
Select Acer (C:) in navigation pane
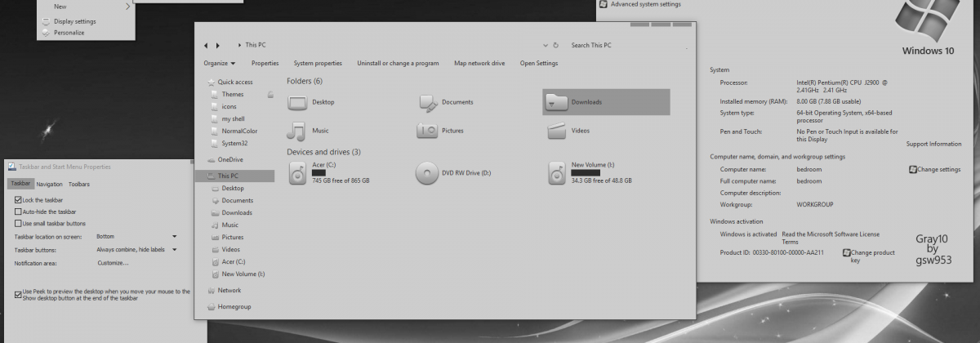[x=233, y=261]
